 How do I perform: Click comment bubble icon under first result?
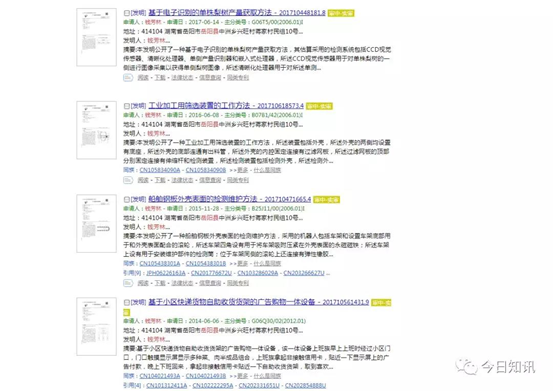pyautogui.click(x=128, y=77)
